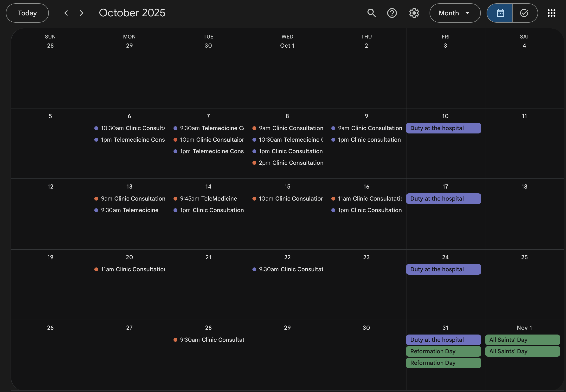Viewport: 566px width, 392px height.
Task: Open 1pm Clinic Consultation on Oct 16
Action: tap(367, 210)
